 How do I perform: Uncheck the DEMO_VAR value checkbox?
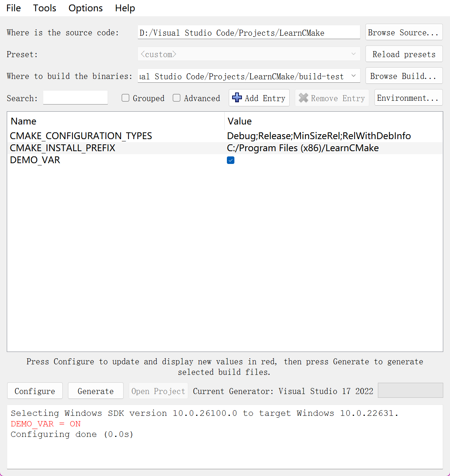pos(231,161)
